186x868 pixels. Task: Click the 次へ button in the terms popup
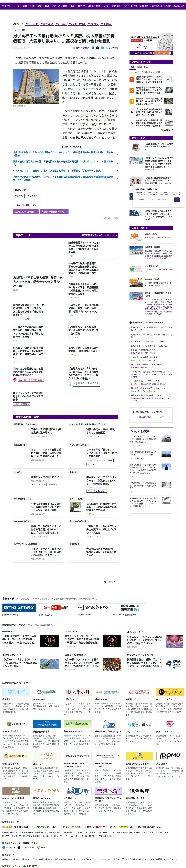[x=177, y=199]
